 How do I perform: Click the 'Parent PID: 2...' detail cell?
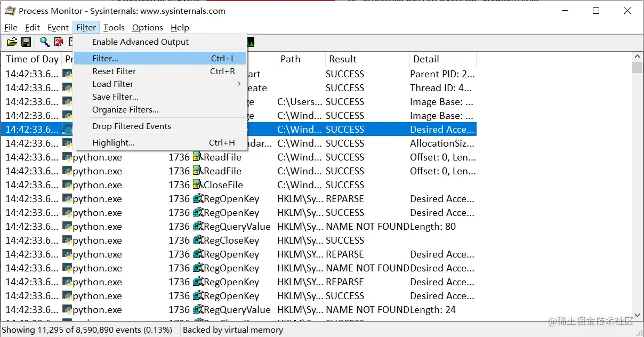coord(442,74)
